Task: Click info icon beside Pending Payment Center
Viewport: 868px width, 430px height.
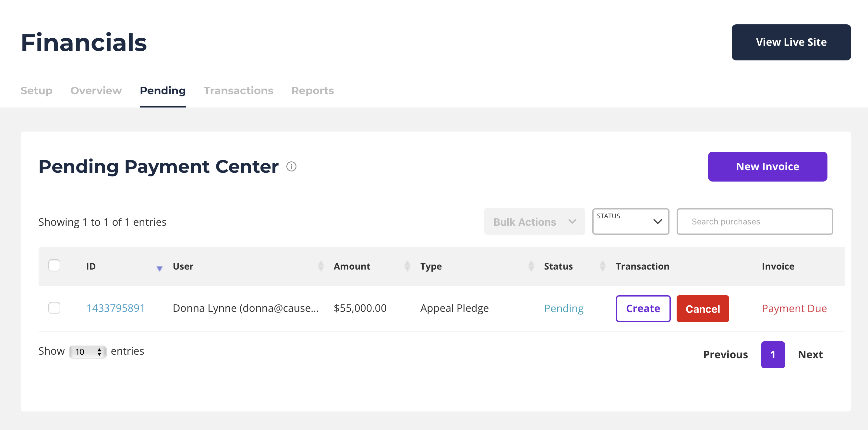Action: coord(291,167)
